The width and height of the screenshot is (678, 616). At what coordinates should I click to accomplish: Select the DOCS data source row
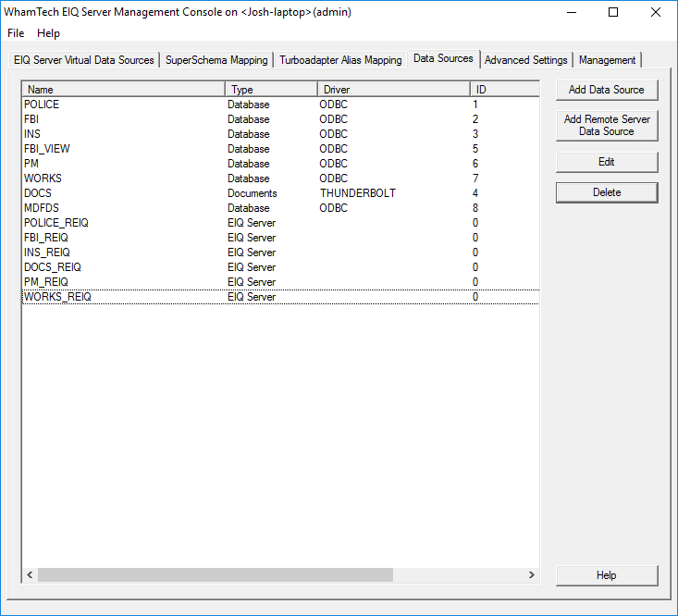[280, 193]
